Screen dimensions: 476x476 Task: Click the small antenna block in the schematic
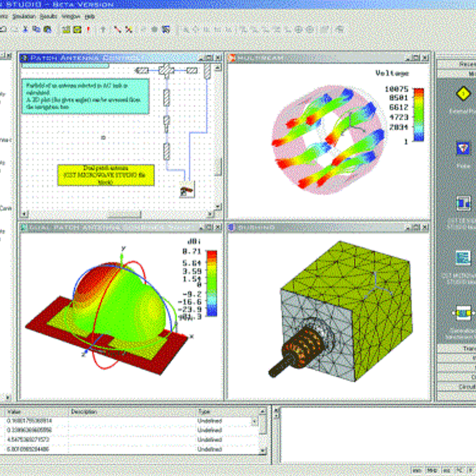(x=187, y=190)
